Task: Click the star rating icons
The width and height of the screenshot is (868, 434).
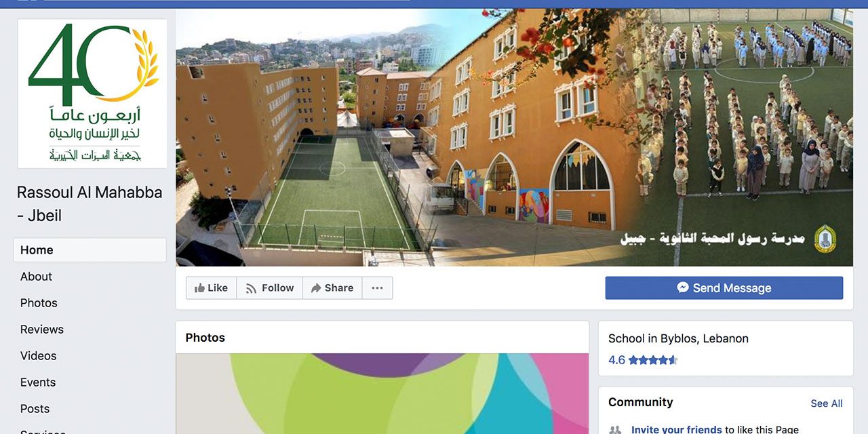Action: [x=653, y=360]
